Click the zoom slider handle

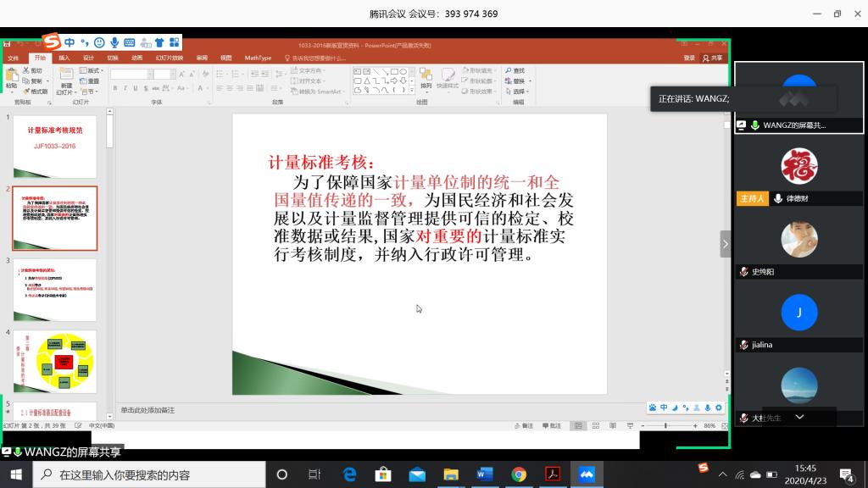(x=666, y=426)
